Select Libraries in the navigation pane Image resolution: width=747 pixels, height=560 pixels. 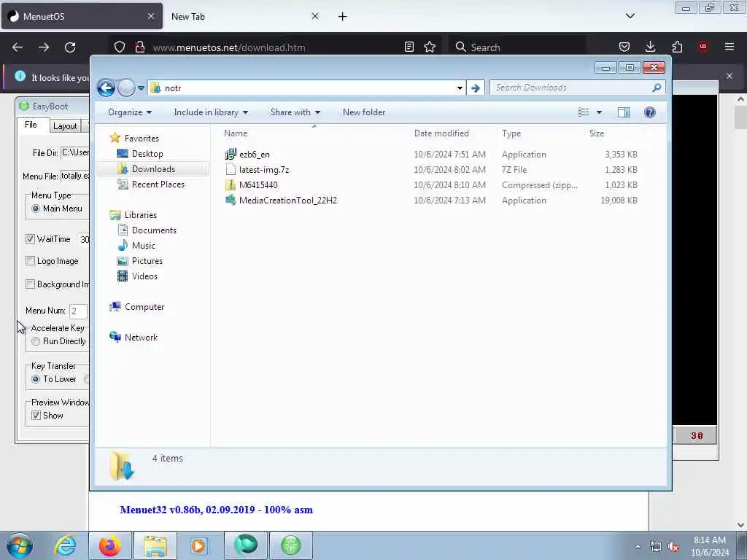click(141, 215)
